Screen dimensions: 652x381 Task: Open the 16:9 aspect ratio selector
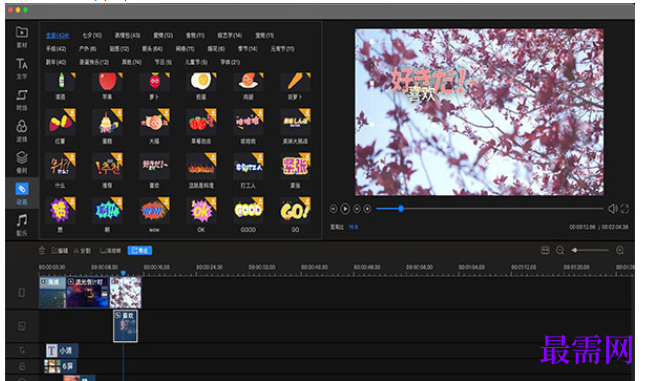[353, 227]
